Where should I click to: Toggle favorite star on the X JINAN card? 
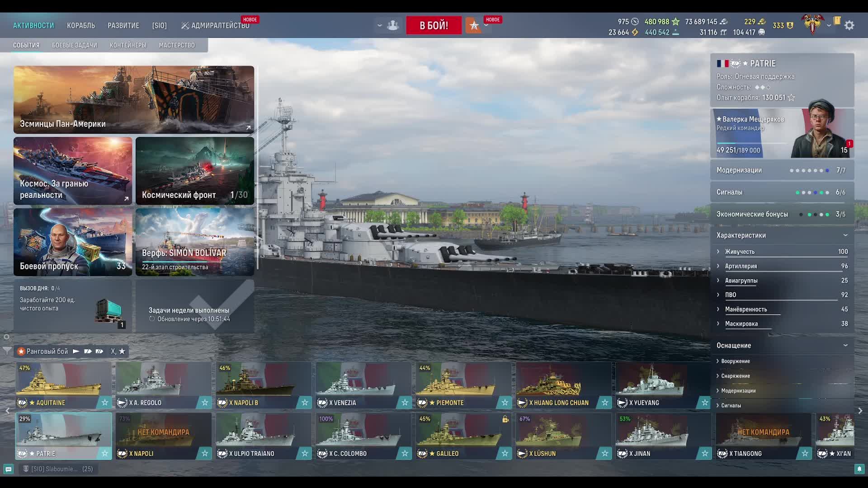point(704,453)
